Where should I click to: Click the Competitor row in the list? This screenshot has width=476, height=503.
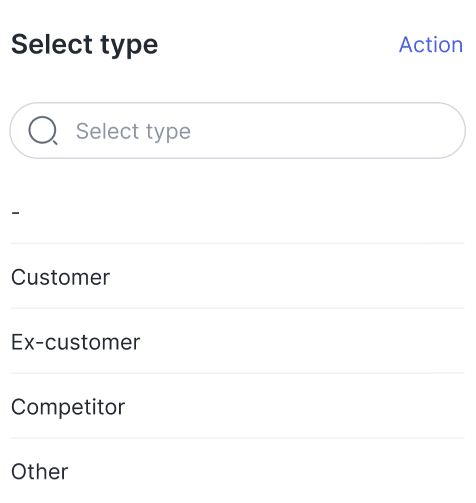tap(238, 406)
